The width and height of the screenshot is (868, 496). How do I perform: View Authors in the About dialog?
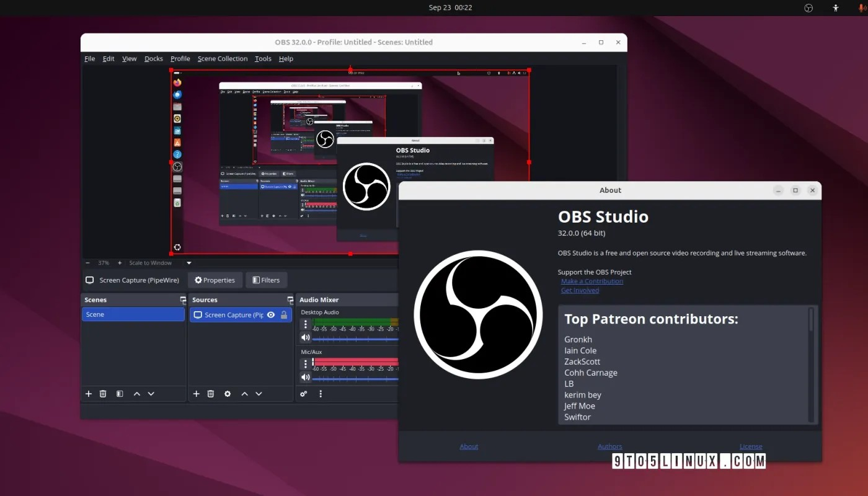pos(609,446)
